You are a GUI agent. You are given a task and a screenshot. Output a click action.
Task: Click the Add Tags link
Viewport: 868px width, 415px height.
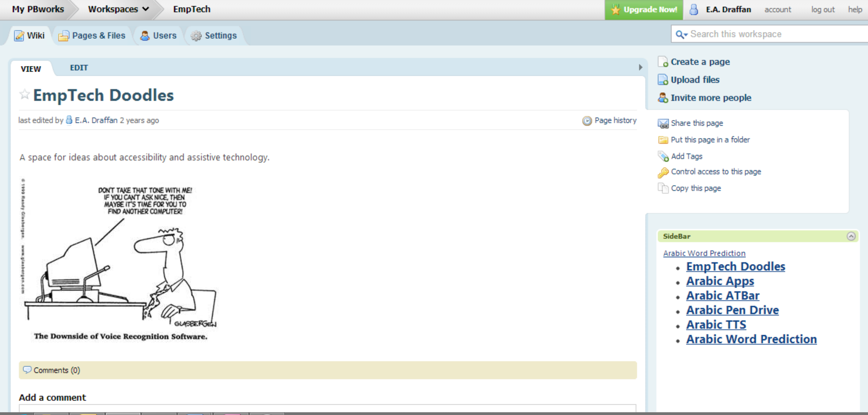point(687,156)
